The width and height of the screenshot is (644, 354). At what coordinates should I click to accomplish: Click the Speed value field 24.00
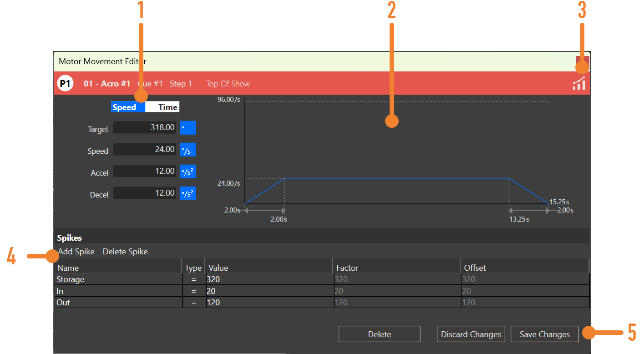(144, 149)
